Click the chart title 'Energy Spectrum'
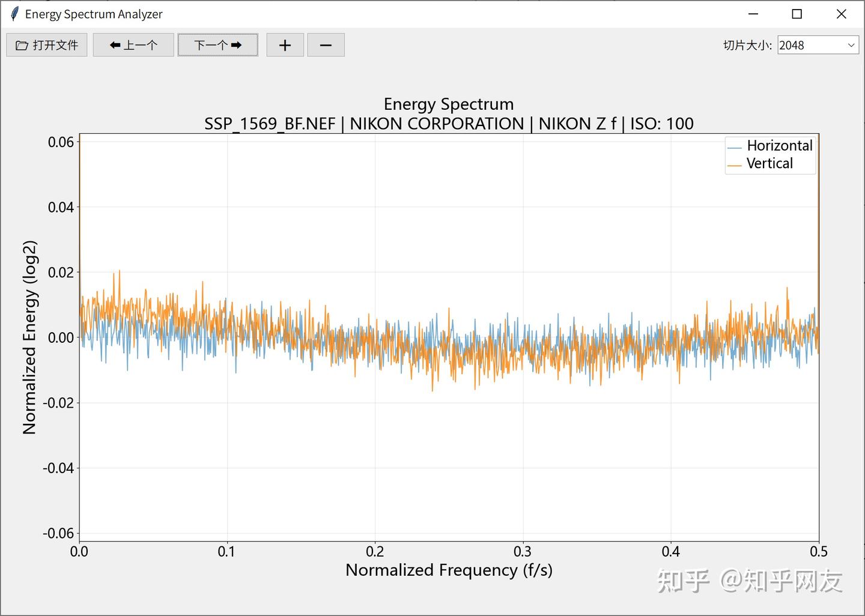Viewport: 865px width, 616px height. (x=449, y=104)
